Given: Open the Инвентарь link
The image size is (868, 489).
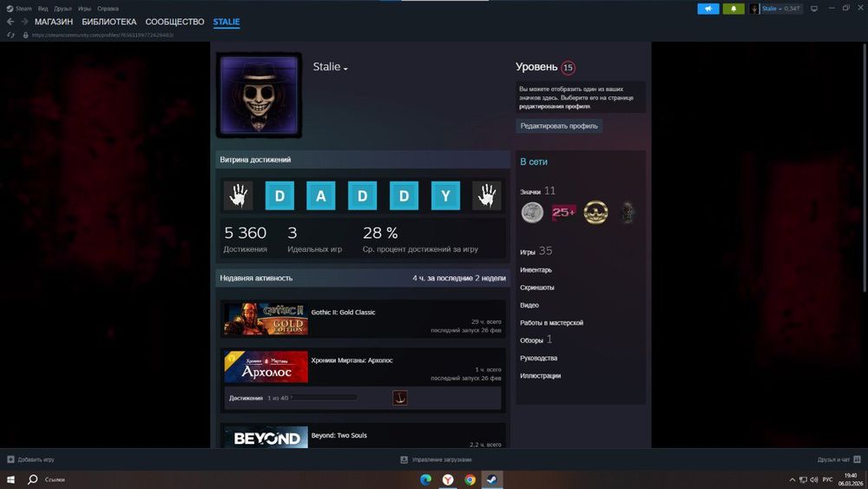Looking at the screenshot, I should tap(536, 270).
